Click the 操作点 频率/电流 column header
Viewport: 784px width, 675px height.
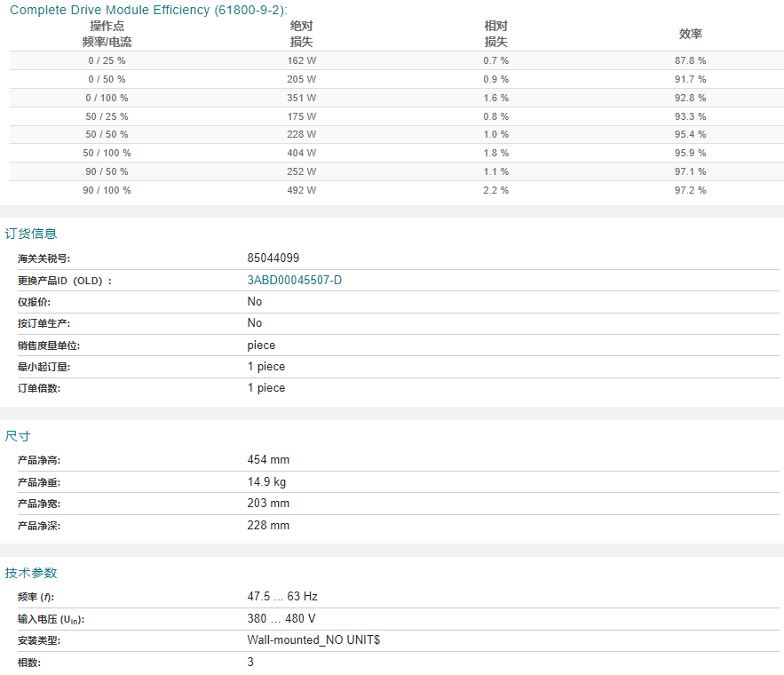pos(107,34)
